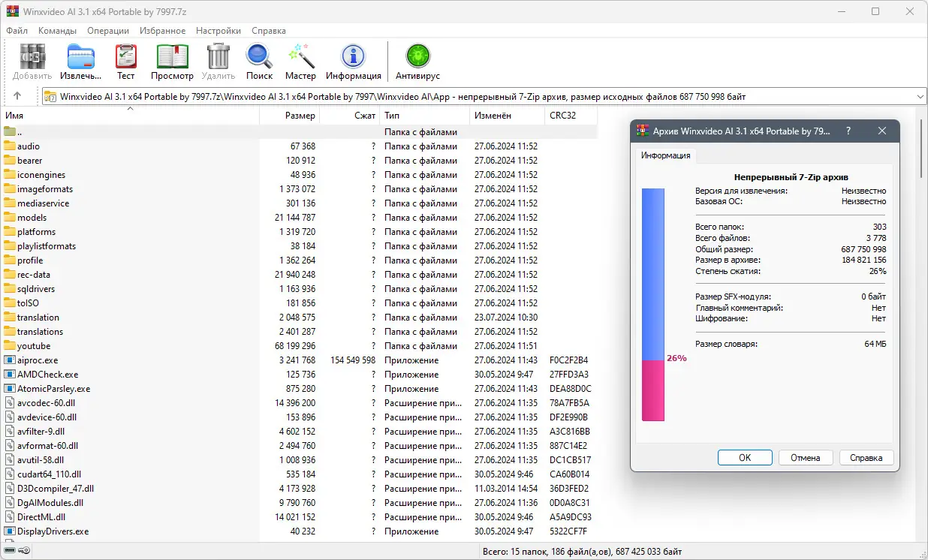
Task: Select DgAIModules.dll file name
Action: pos(50,503)
